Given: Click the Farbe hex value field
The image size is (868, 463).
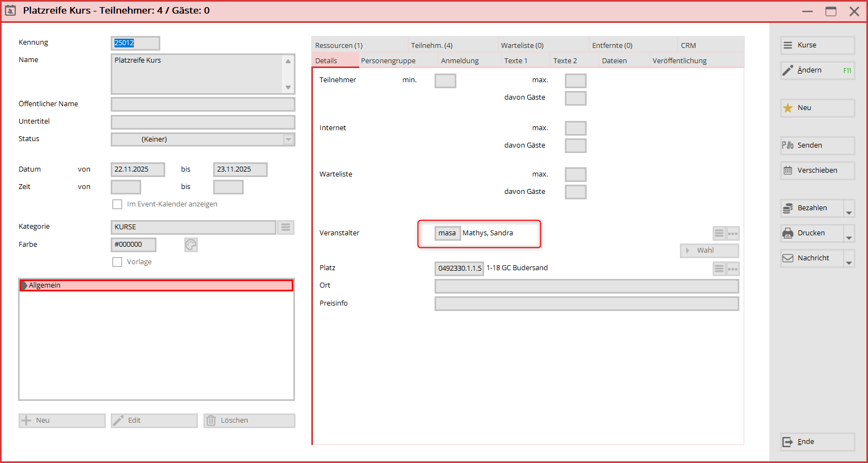Looking at the screenshot, I should click(x=134, y=245).
